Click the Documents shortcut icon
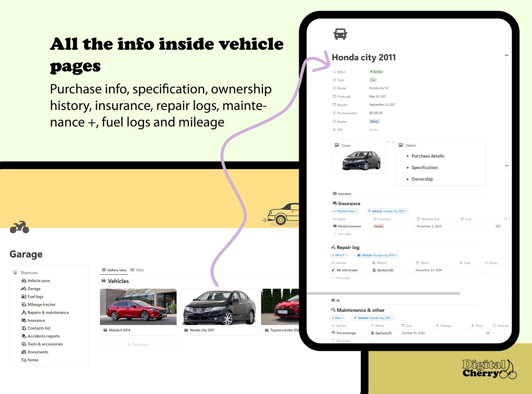 [x=24, y=352]
